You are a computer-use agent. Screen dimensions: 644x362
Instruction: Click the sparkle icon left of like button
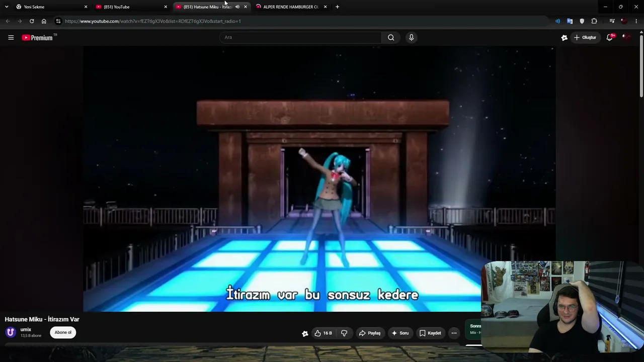pyautogui.click(x=305, y=333)
